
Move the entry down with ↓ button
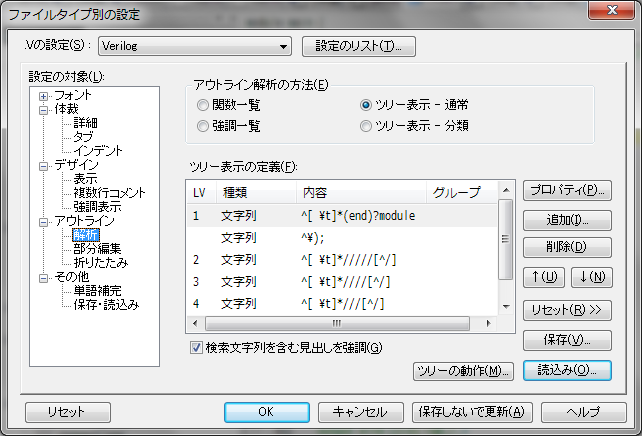pos(592,276)
